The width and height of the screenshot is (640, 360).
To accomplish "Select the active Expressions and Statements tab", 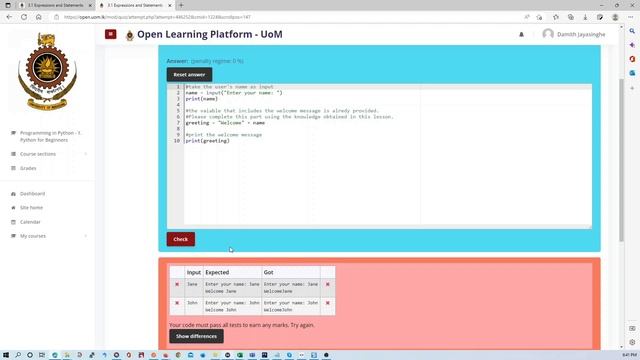I will tap(135, 5).
